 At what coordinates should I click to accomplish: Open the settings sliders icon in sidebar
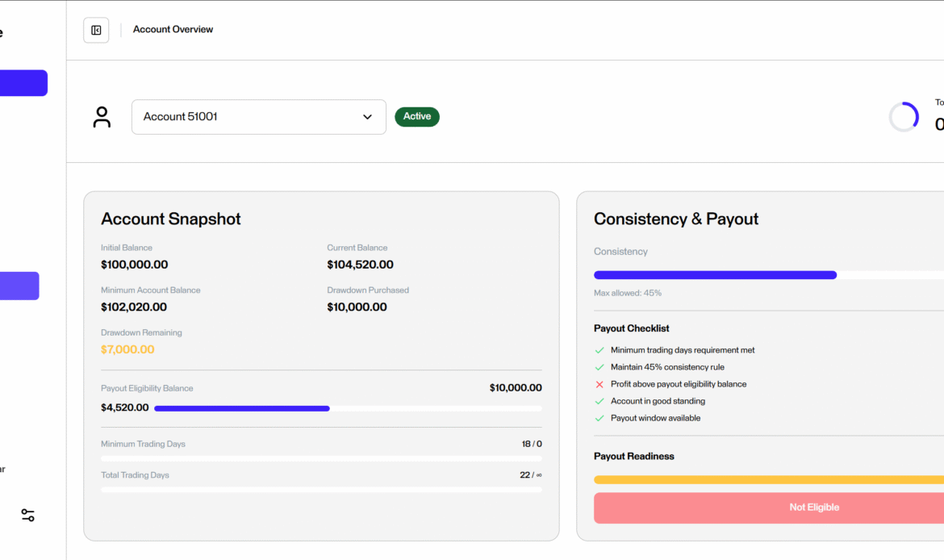pos(28,515)
